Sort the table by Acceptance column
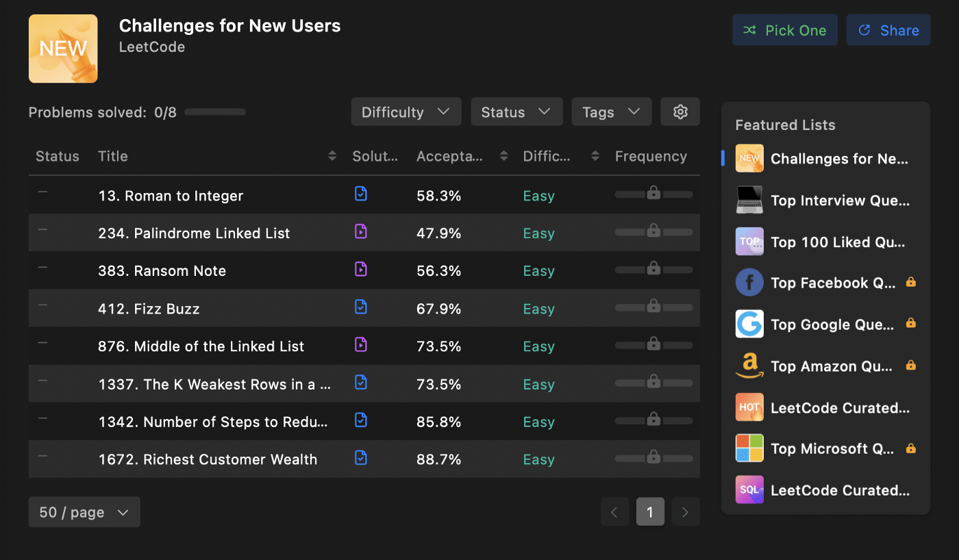Image resolution: width=959 pixels, height=560 pixels. pos(503,156)
